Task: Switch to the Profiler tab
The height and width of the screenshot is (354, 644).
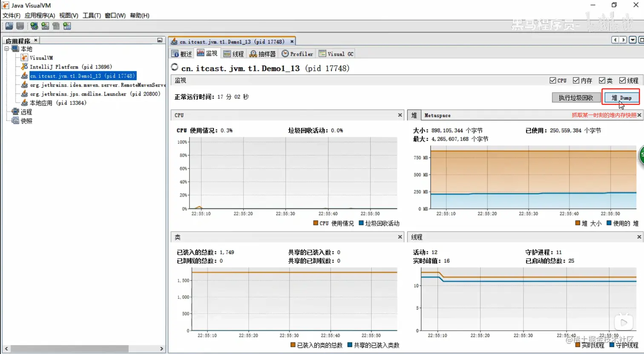Action: tap(297, 54)
